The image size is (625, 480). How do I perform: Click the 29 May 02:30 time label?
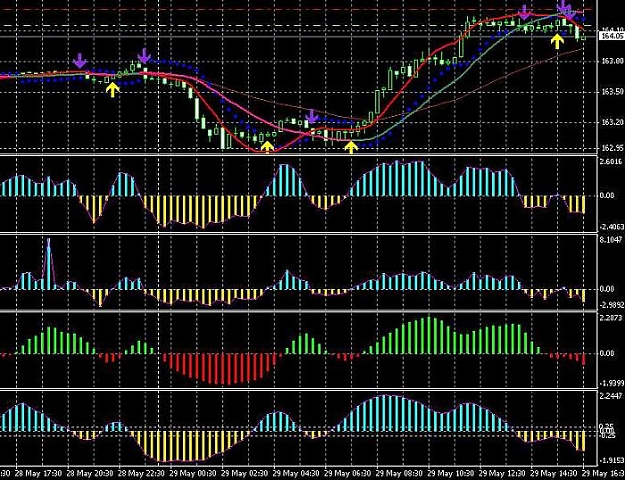tap(244, 474)
